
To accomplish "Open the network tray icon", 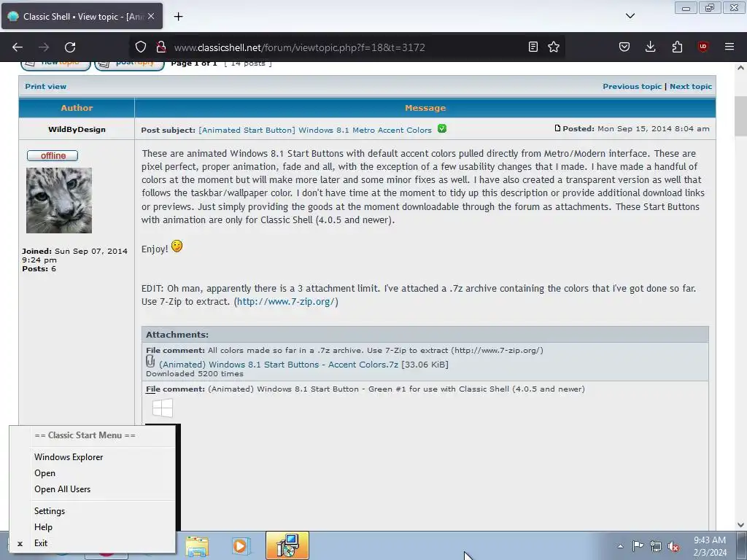I will tap(656, 546).
